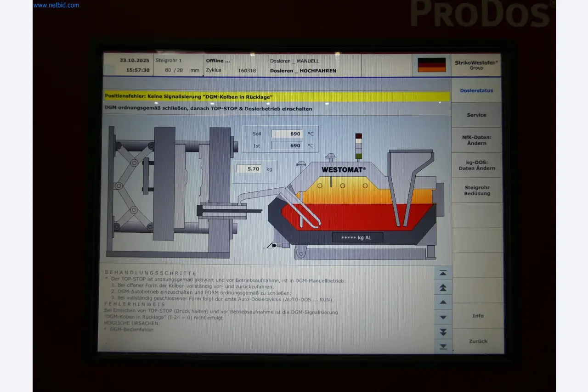The image size is (588, 392).
Task: Click the WESTOMAT furnace label
Action: point(344,169)
